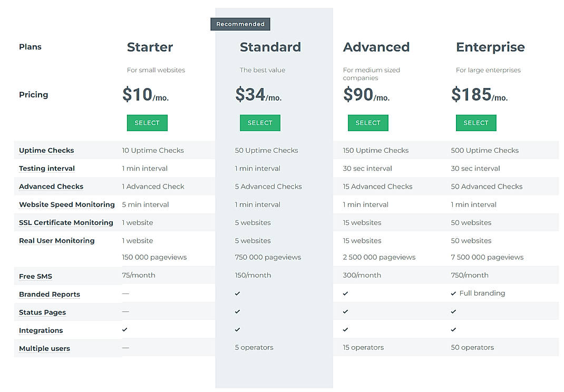Click the Branded Reports checkmark under Advanced
The image size is (564, 392).
[345, 293]
